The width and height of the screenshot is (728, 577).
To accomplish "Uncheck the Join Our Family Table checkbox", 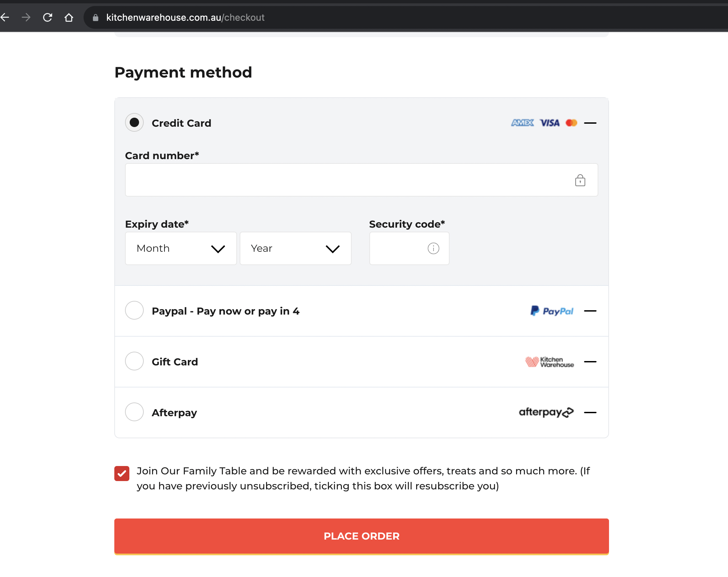I will tap(122, 473).
